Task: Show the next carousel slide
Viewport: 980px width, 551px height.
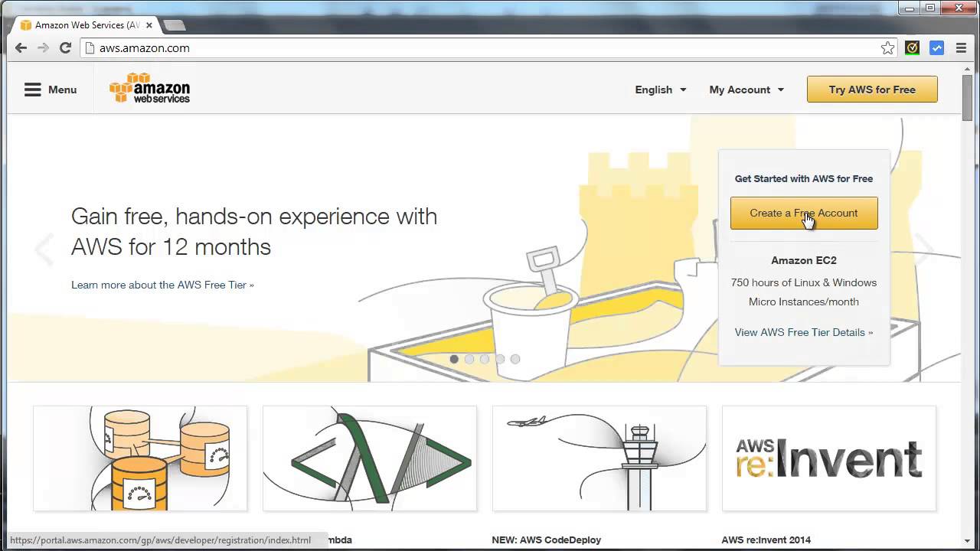Action: [x=925, y=249]
